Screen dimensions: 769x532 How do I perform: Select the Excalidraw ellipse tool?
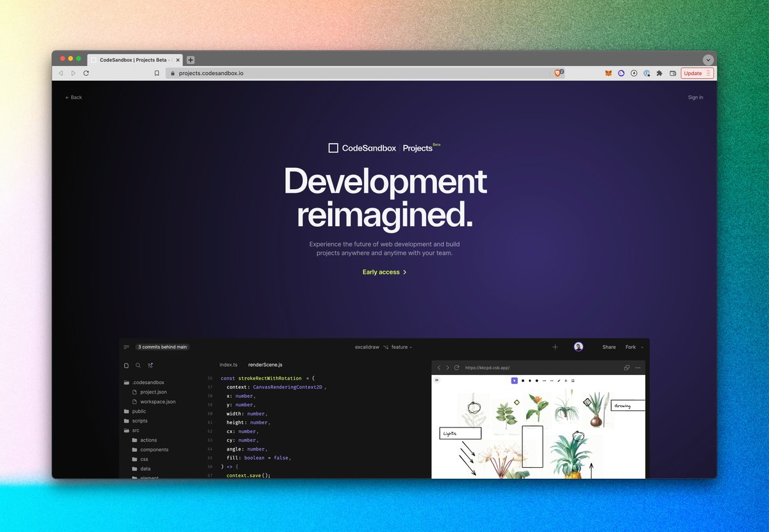click(x=537, y=381)
